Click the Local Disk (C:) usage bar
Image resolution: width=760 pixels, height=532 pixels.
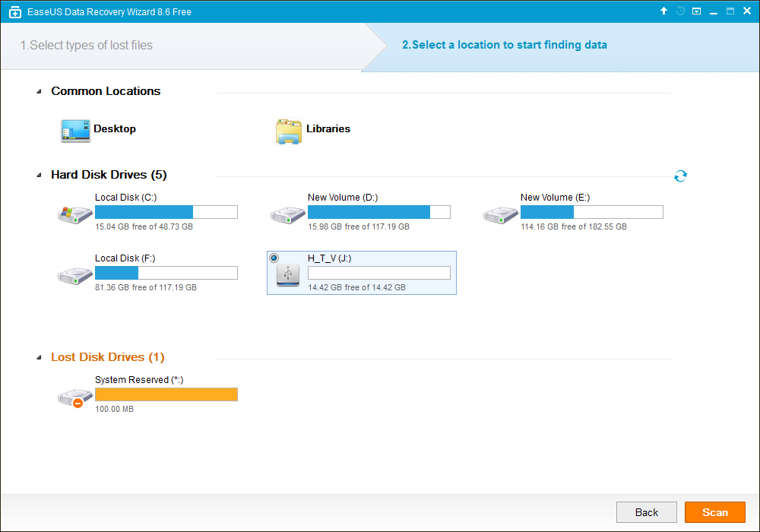click(166, 212)
